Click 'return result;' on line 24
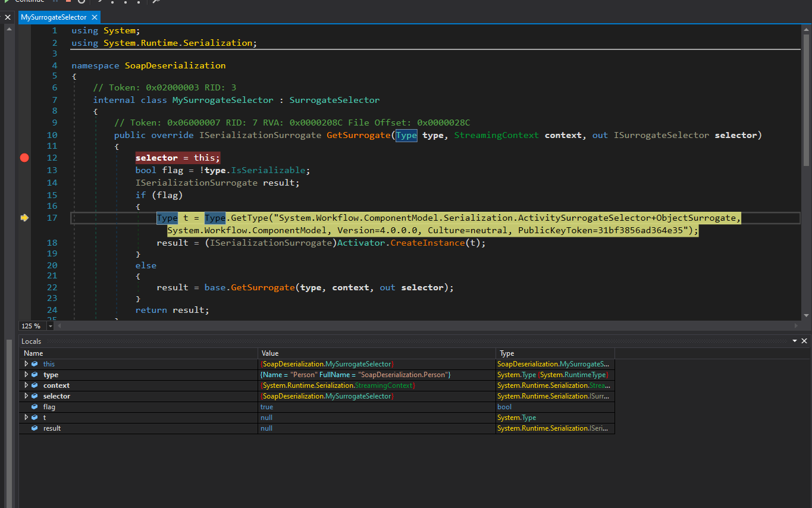 173,310
